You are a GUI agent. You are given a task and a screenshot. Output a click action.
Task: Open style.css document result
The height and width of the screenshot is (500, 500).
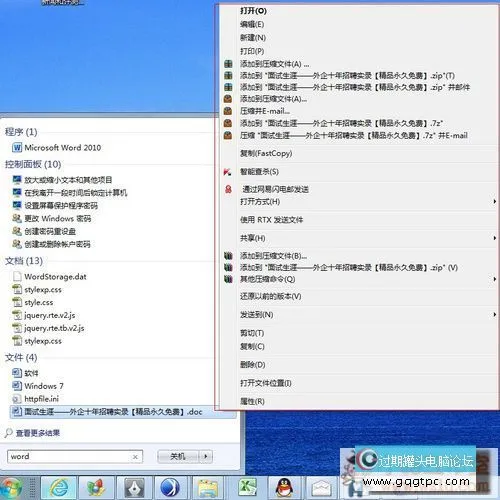coord(39,302)
